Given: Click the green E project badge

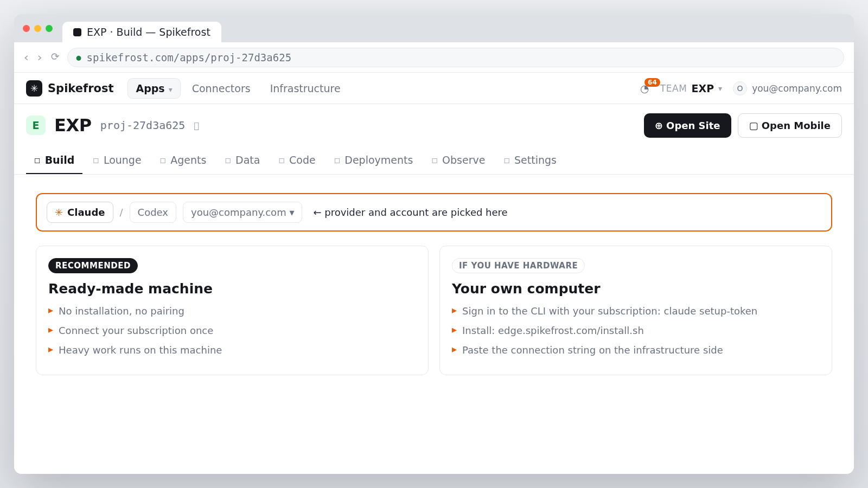Looking at the screenshot, I should coord(36,125).
